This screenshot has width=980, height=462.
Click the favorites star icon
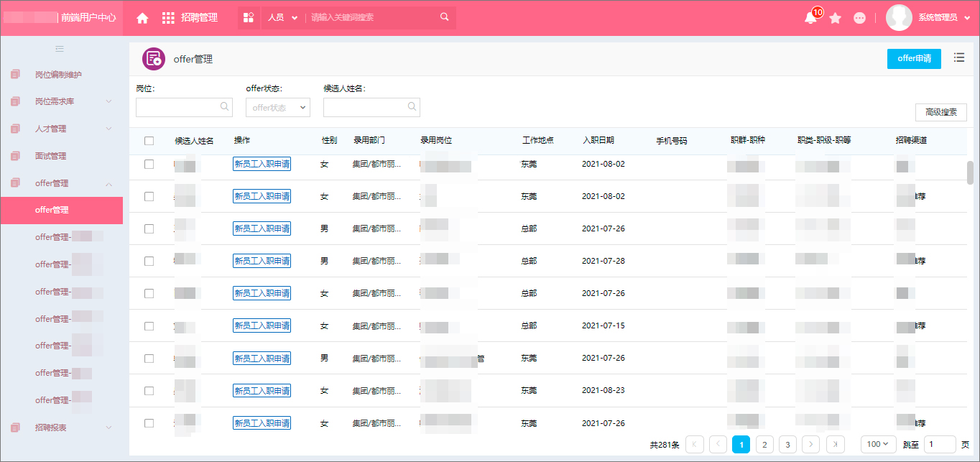click(835, 18)
